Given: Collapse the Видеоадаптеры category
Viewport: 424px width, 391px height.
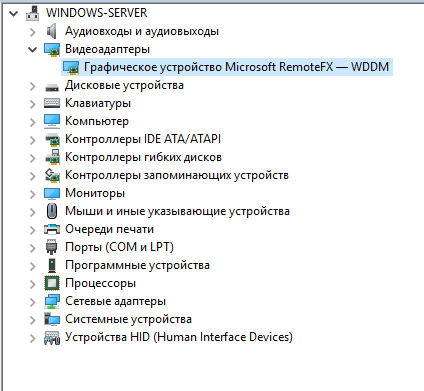Looking at the screenshot, I should point(32,50).
